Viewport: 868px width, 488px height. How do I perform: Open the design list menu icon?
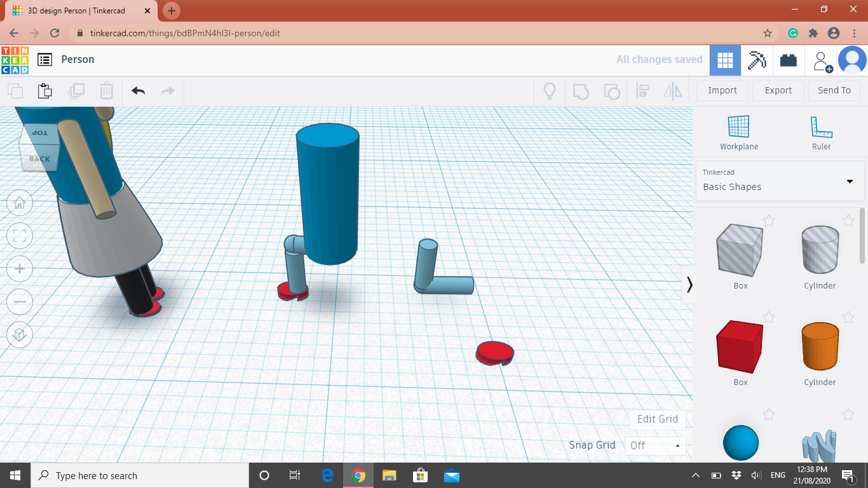44,60
